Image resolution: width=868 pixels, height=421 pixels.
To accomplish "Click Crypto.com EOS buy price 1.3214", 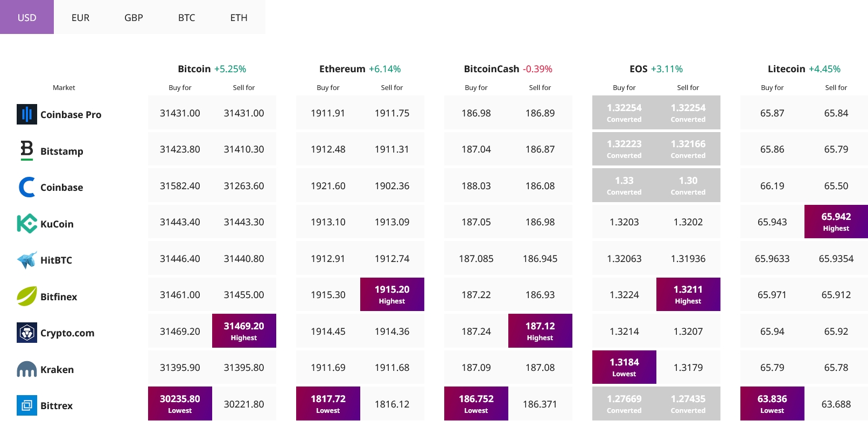I will coord(624,331).
